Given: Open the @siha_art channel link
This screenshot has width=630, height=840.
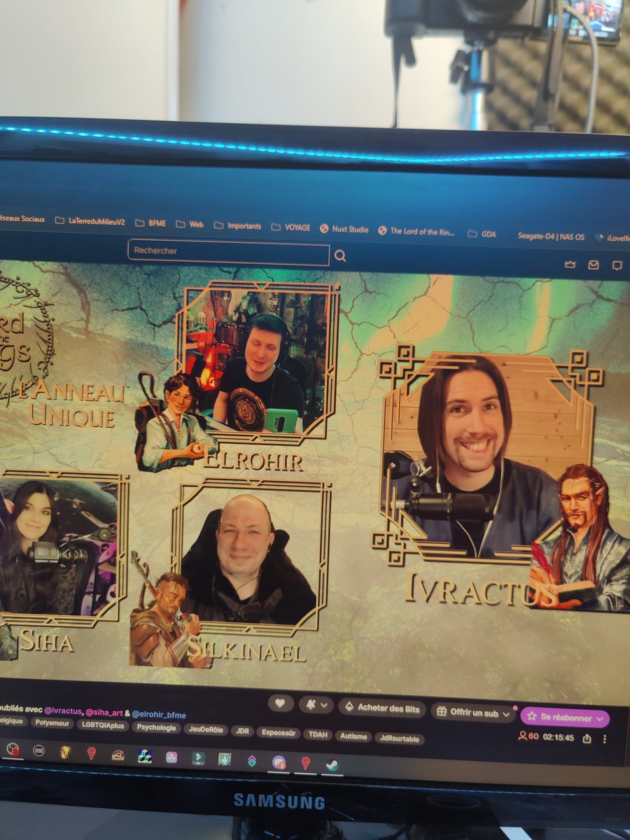Looking at the screenshot, I should [x=105, y=713].
